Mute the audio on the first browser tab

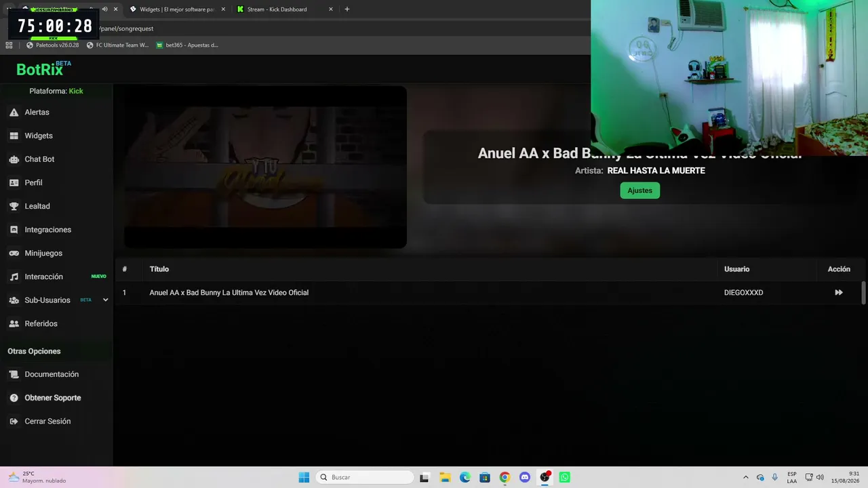pyautogui.click(x=104, y=9)
